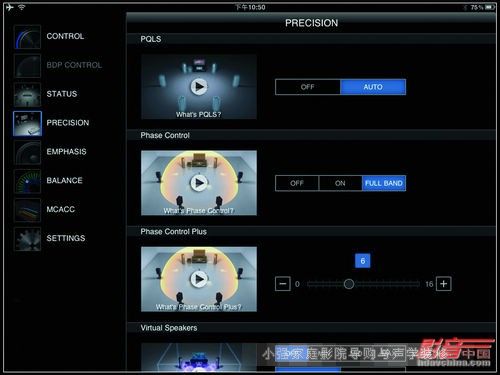Switch Phase Control to ON

(x=340, y=183)
